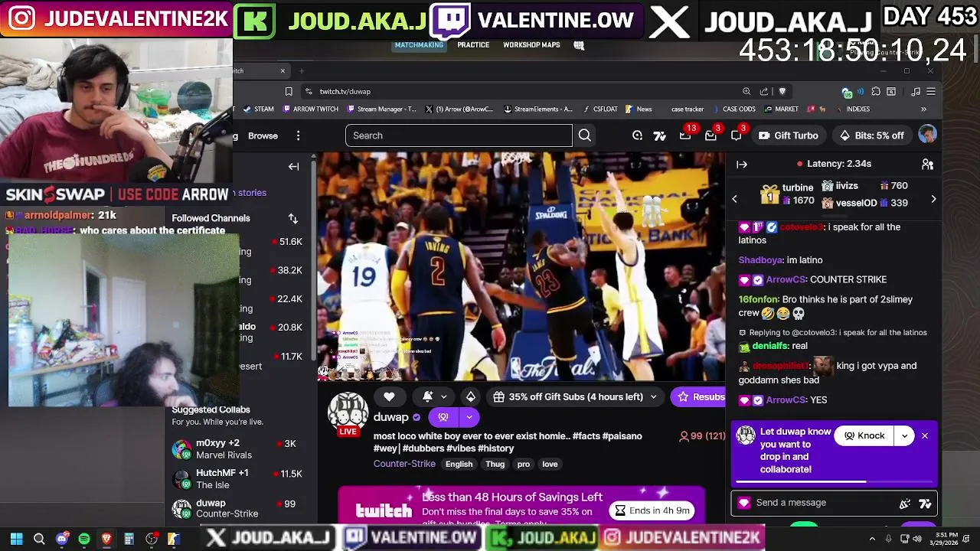Screen dimensions: 980x551
Task: Show hidden system tray icons chevron
Action: pyautogui.click(x=872, y=539)
